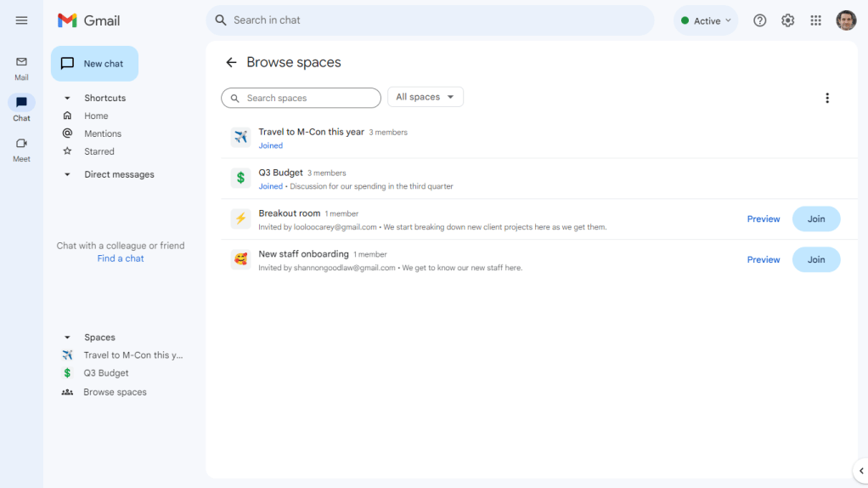868x488 pixels.
Task: Expand the side panel arrow at bottom right
Action: click(x=860, y=471)
